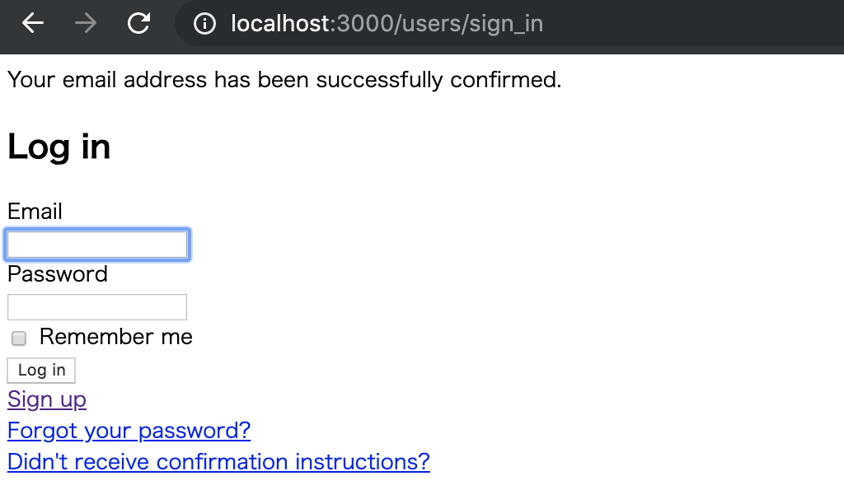Follow the Forgot your password link
This screenshot has height=504, width=844.
129,431
